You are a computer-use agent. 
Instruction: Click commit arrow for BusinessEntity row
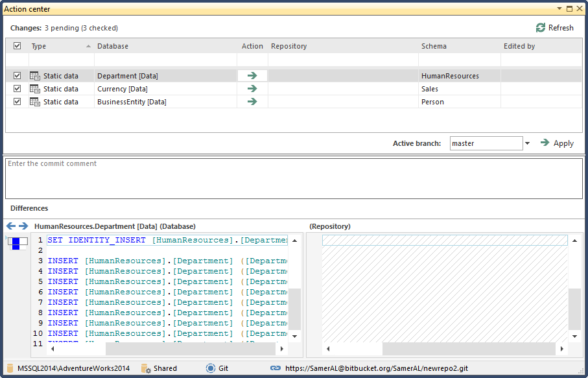coord(252,102)
